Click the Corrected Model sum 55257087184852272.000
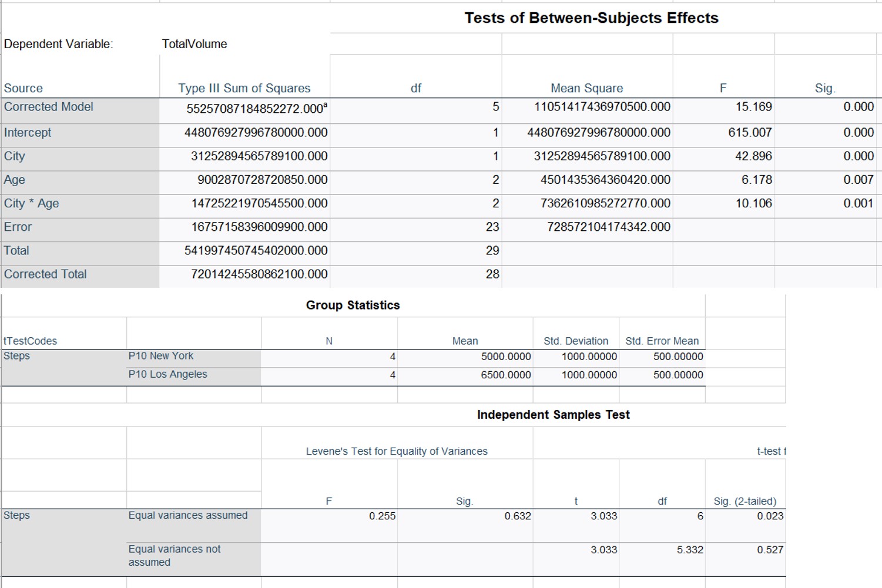Screen dimensions: 882x588 257,109
